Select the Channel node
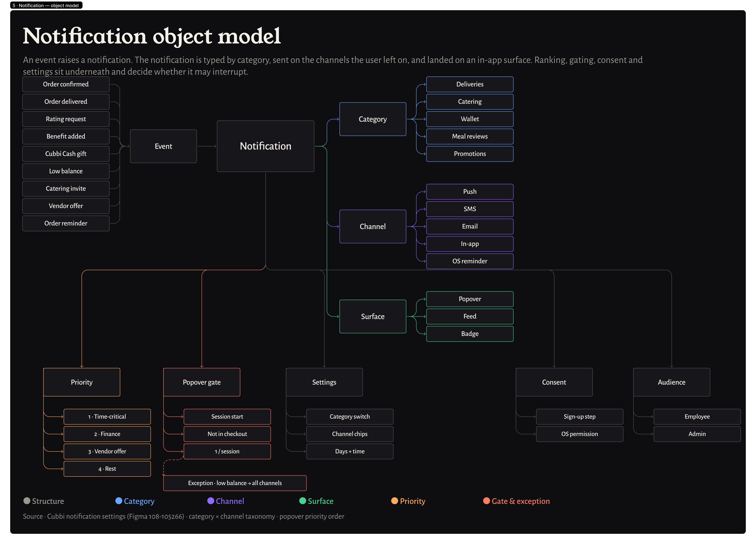The width and height of the screenshot is (756, 544). click(373, 226)
